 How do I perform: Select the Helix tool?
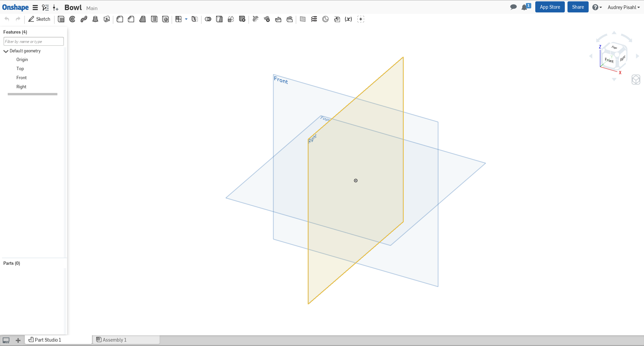314,19
